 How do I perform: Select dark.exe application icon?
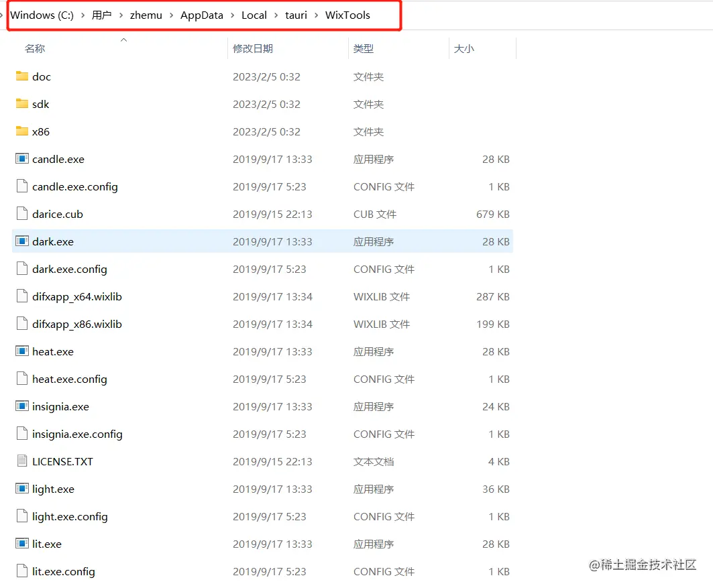click(22, 241)
